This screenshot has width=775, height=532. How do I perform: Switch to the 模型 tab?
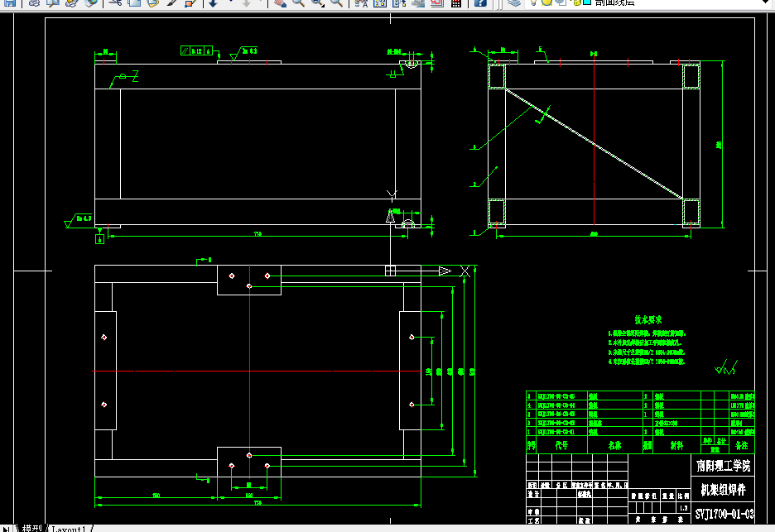pyautogui.click(x=31, y=528)
